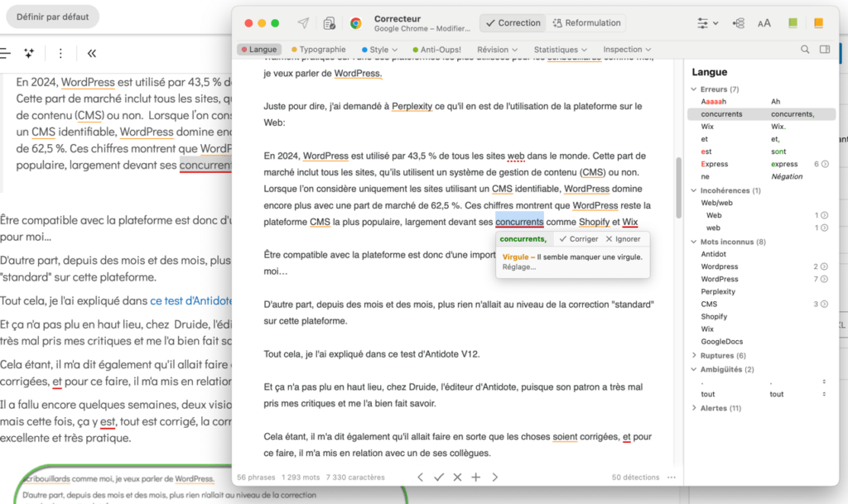Screen dimensions: 848x504
Task: Approve detection with bottom checkmark icon
Action: (x=439, y=477)
